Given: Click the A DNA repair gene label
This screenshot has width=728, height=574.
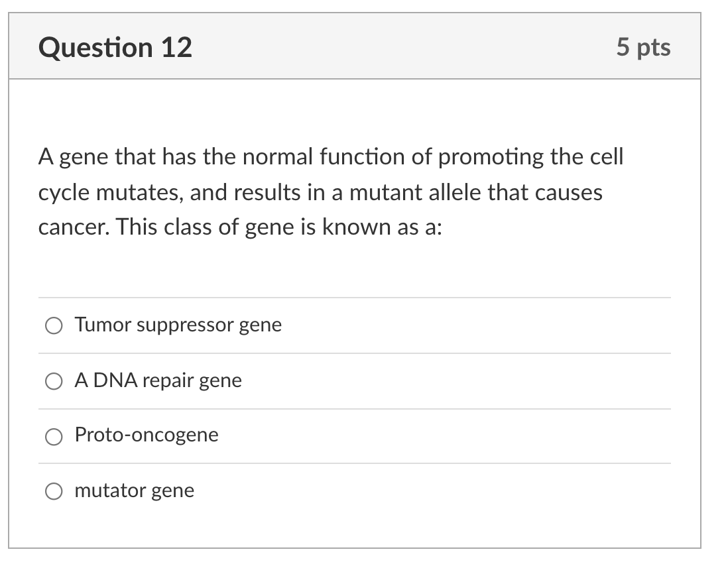Looking at the screenshot, I should coord(158,380).
